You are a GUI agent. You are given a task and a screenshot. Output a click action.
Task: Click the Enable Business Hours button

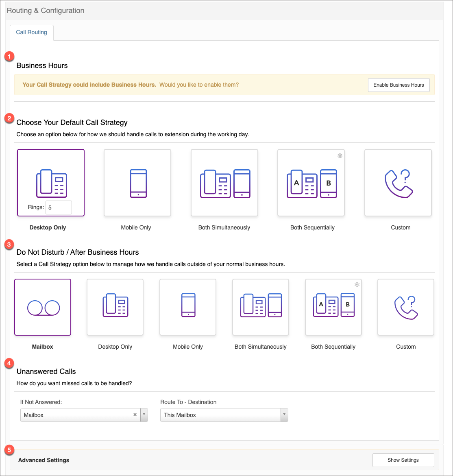click(x=399, y=85)
